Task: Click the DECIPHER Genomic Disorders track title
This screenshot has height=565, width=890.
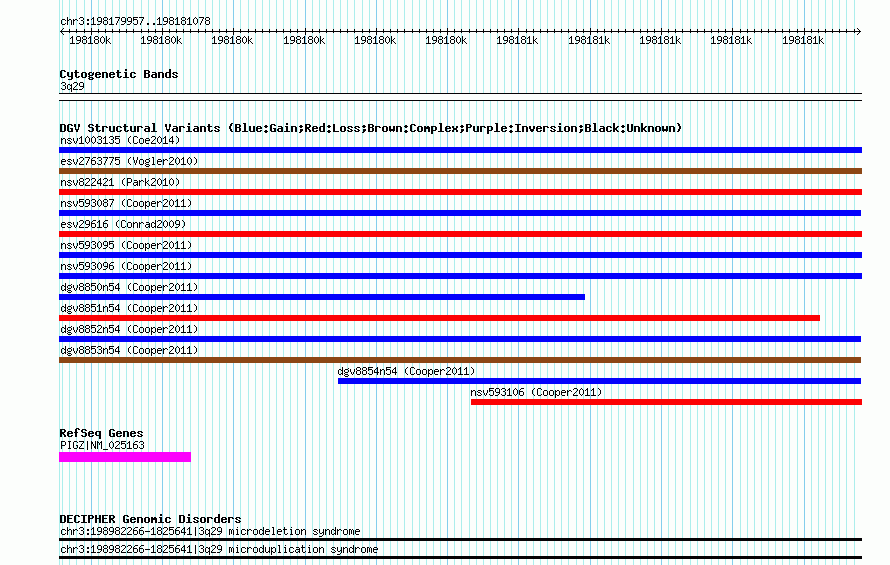Action: [x=150, y=519]
